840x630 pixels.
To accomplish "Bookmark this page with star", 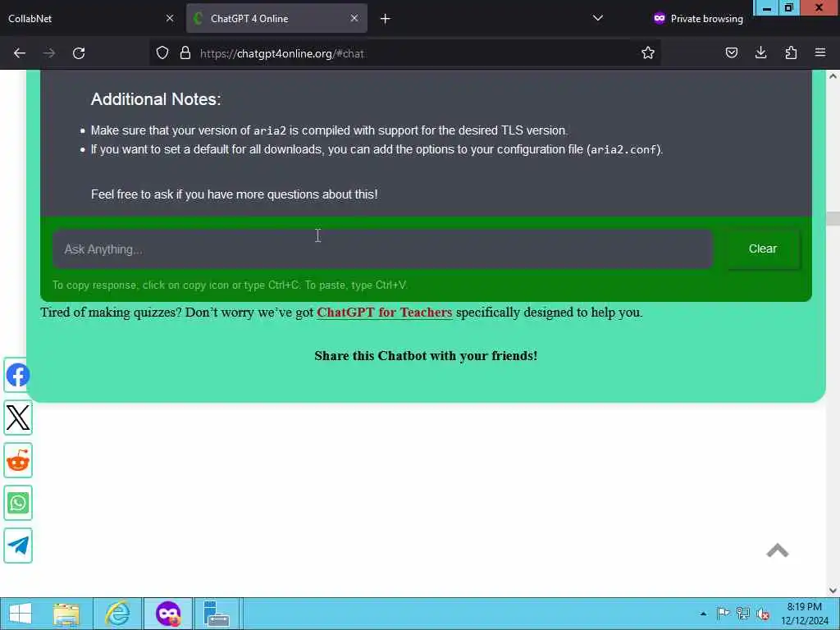I will click(x=648, y=53).
